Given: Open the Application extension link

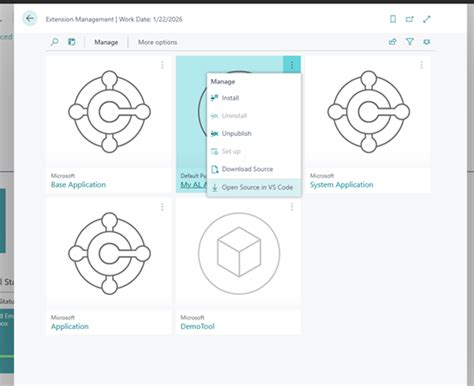Looking at the screenshot, I should (70, 326).
